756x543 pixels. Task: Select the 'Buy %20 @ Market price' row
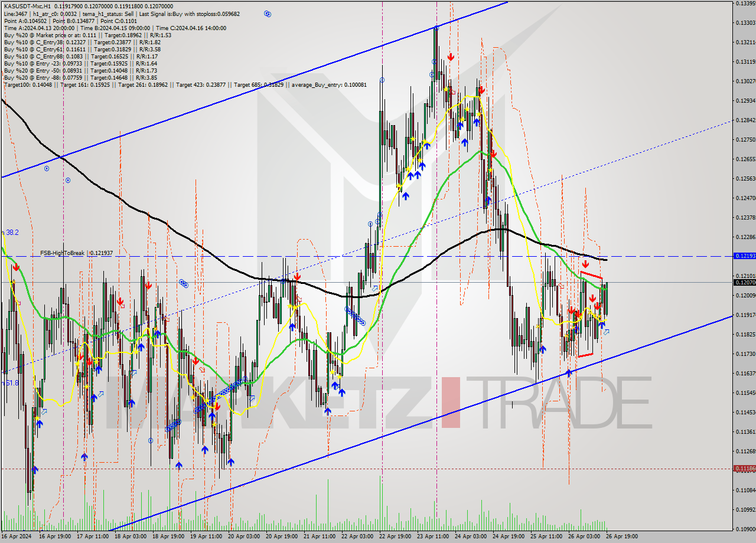pos(87,35)
